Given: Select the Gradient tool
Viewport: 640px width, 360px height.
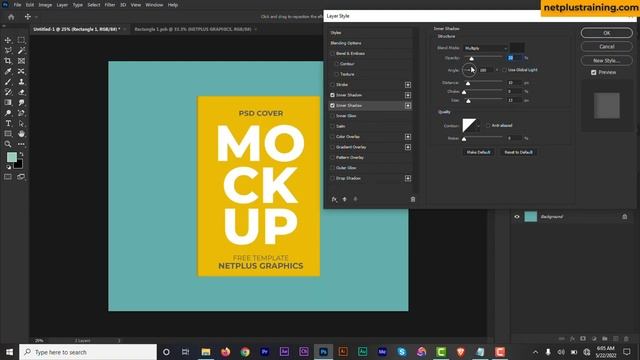Looking at the screenshot, I should click(x=8, y=102).
